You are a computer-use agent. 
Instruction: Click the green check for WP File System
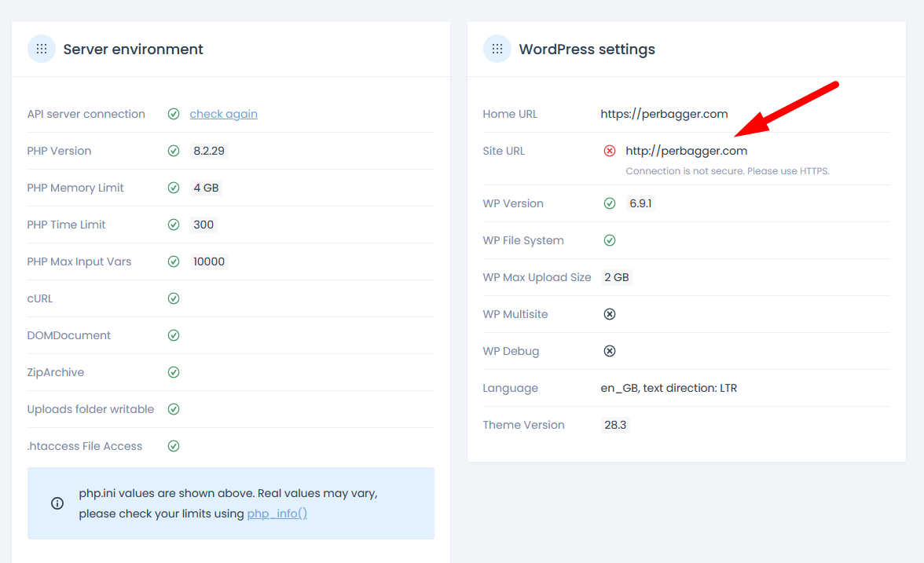(x=610, y=240)
